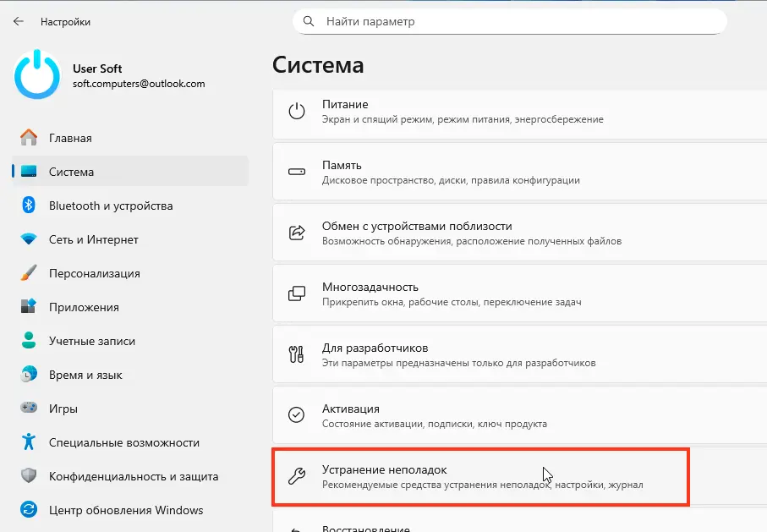Viewport: 767px width, 532px height.
Task: Open the 'Главная' home section
Action: pyautogui.click(x=70, y=138)
